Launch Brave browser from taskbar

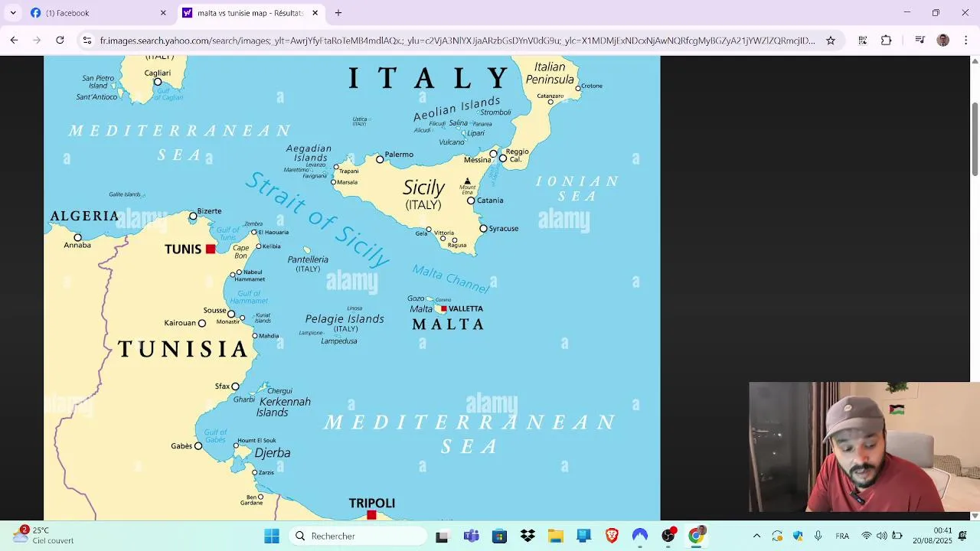(x=612, y=536)
